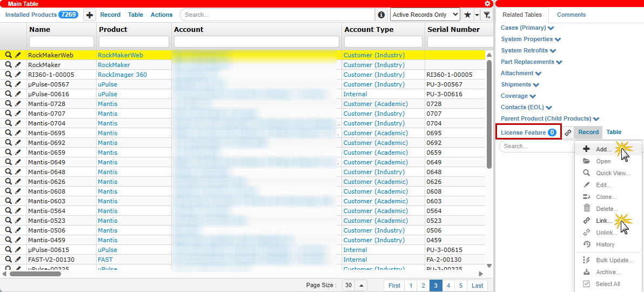Go to page 5

tap(461, 286)
